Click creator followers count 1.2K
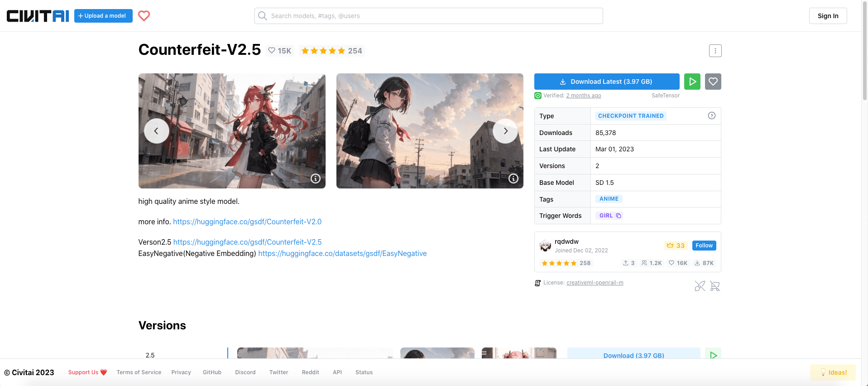Image resolution: width=868 pixels, height=386 pixels. [x=652, y=263]
